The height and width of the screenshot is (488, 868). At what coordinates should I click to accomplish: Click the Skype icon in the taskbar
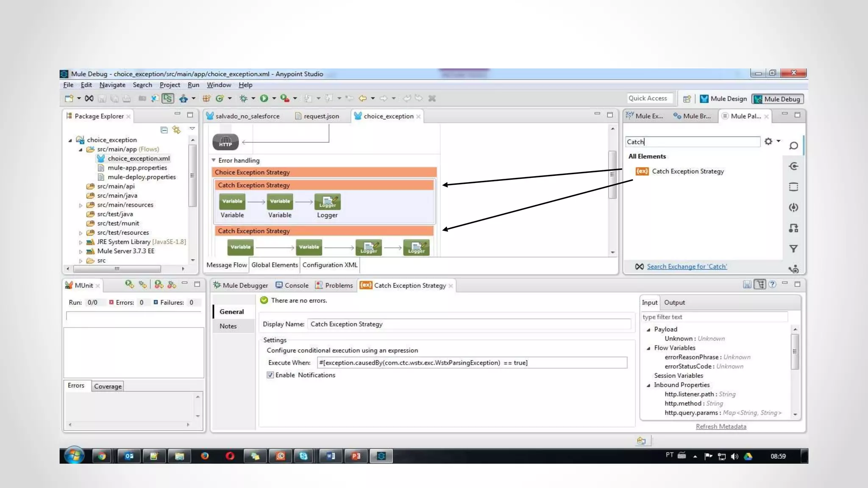pyautogui.click(x=303, y=456)
